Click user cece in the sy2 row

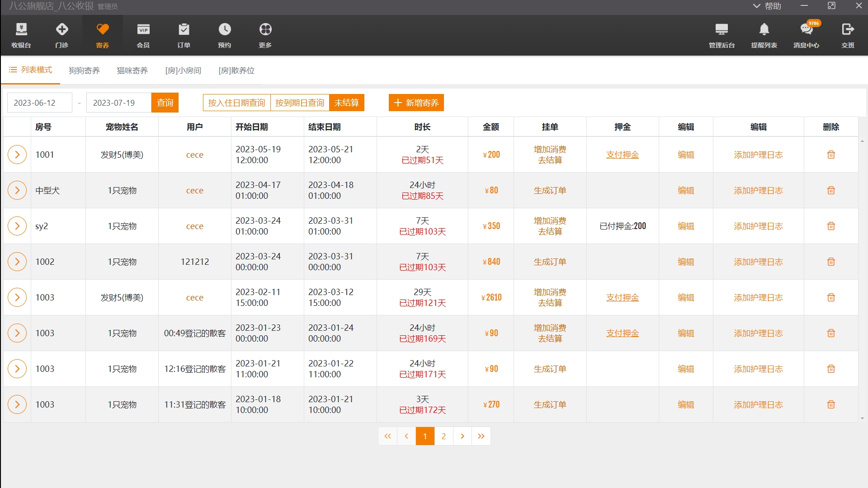point(195,226)
